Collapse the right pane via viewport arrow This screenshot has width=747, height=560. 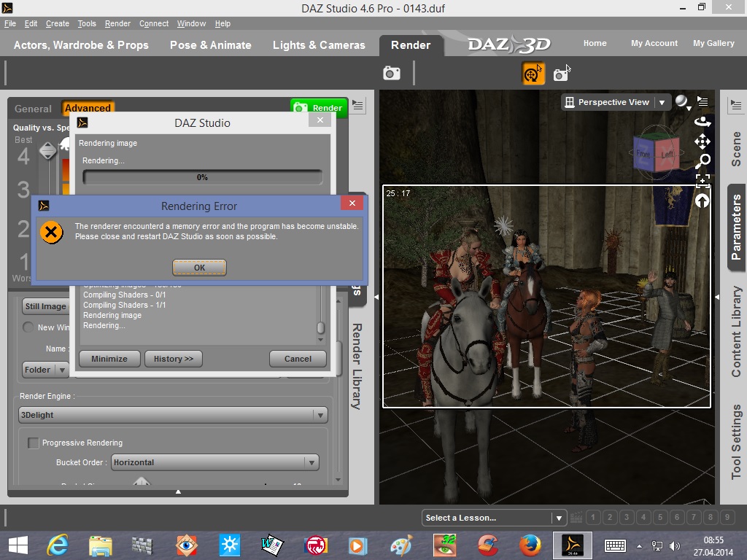coord(717,297)
